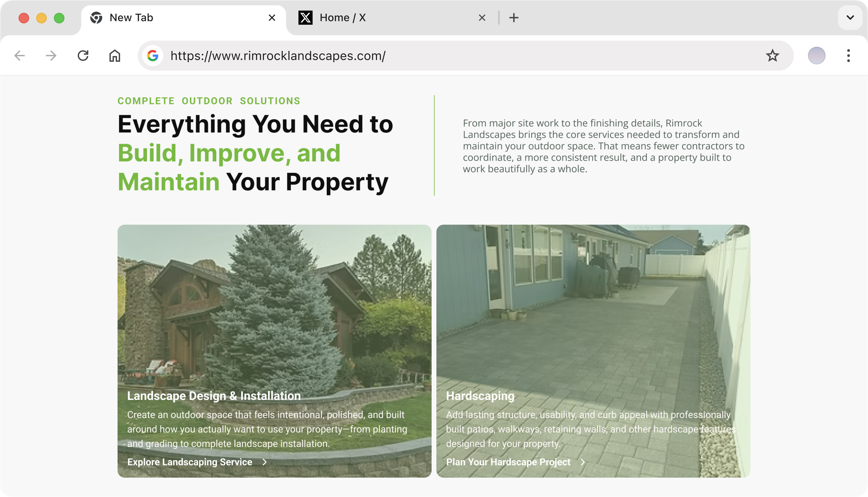The height and width of the screenshot is (497, 868).
Task: Click chevron next to Plan Your Hardscape Project
Action: coord(583,462)
